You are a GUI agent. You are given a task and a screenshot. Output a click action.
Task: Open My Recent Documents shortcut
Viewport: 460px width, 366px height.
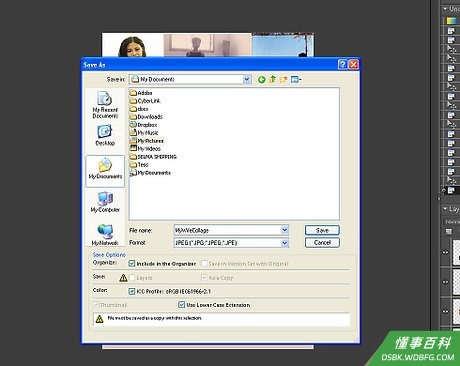[105, 105]
